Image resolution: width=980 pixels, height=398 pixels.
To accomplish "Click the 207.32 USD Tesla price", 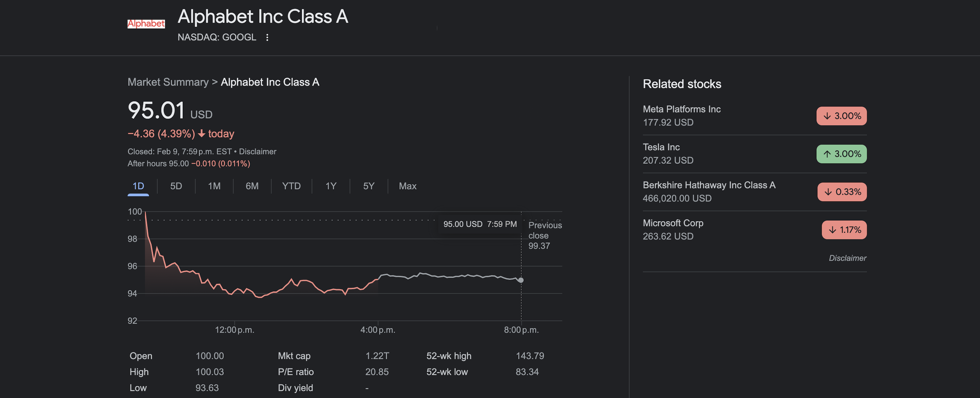I will (668, 160).
